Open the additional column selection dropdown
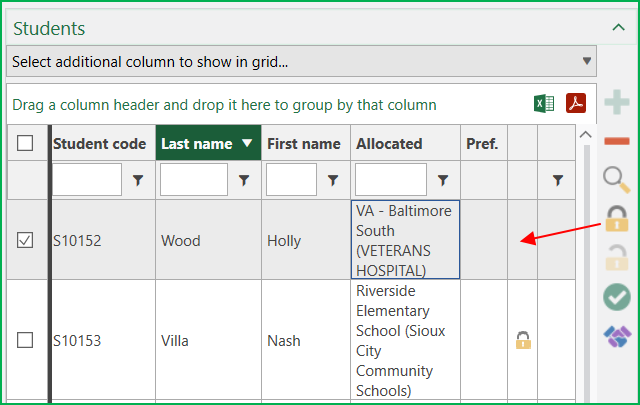Image resolution: width=640 pixels, height=405 pixels. coord(301,61)
